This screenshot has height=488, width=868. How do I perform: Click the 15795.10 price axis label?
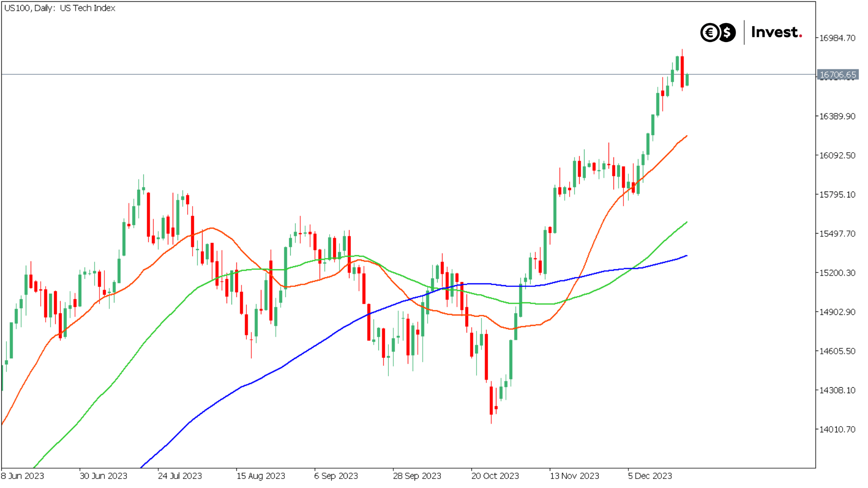(x=837, y=195)
